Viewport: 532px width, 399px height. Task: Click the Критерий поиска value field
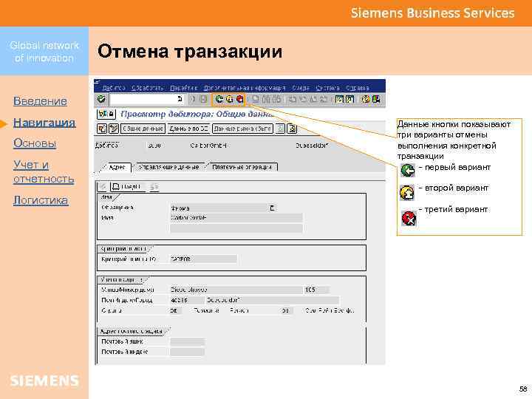tap(203, 259)
